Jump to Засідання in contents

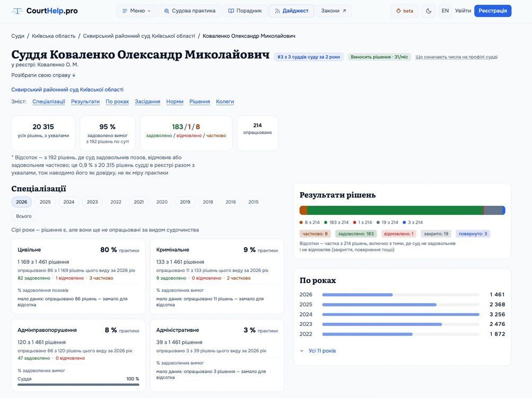147,102
